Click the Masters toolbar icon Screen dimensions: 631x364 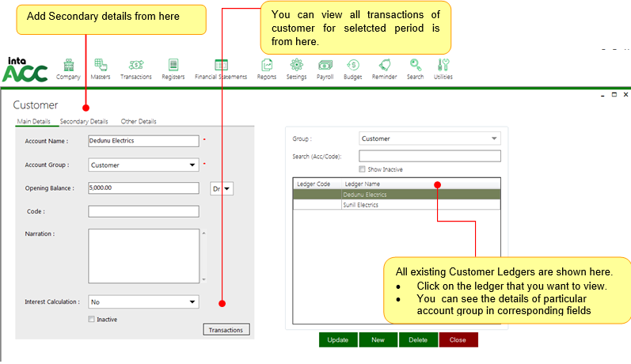[x=101, y=66]
